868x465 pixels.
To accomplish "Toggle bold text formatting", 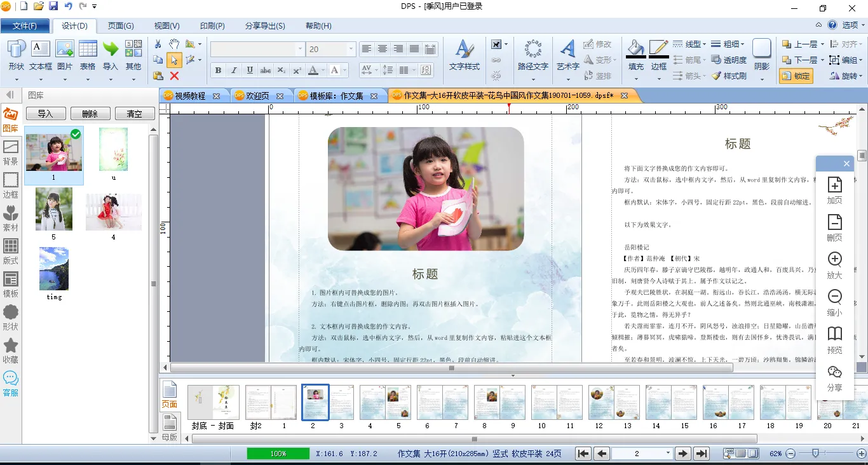I will click(218, 71).
